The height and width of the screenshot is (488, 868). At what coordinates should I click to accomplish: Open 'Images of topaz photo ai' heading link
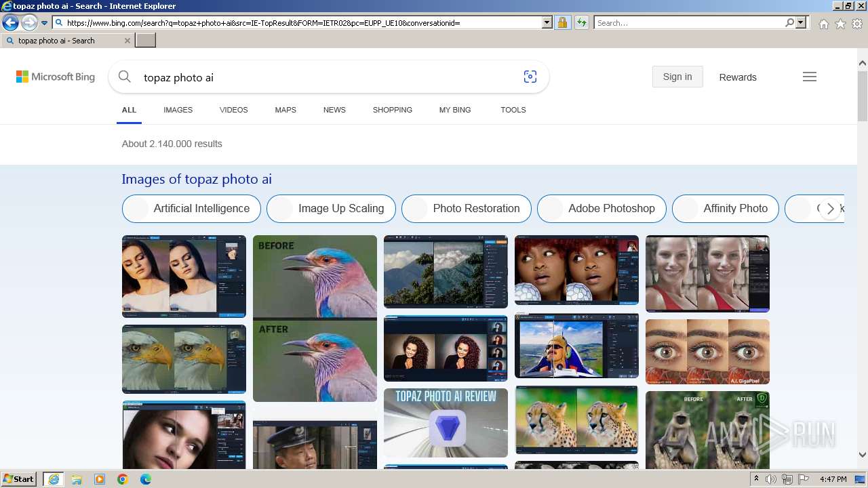coord(197,180)
